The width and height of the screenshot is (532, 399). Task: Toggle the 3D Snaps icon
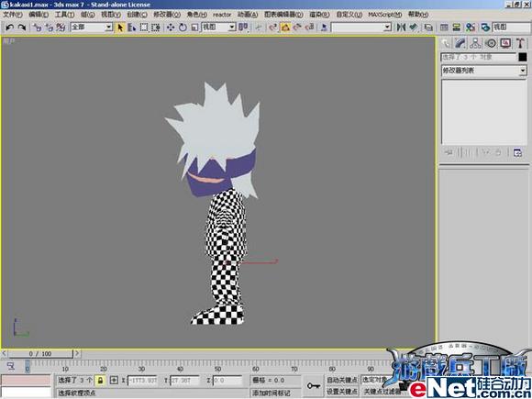273,28
